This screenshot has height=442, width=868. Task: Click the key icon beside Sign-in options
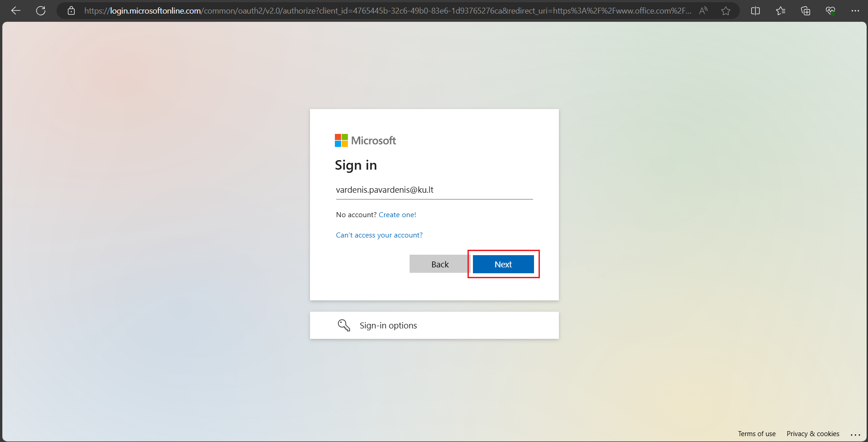344,325
